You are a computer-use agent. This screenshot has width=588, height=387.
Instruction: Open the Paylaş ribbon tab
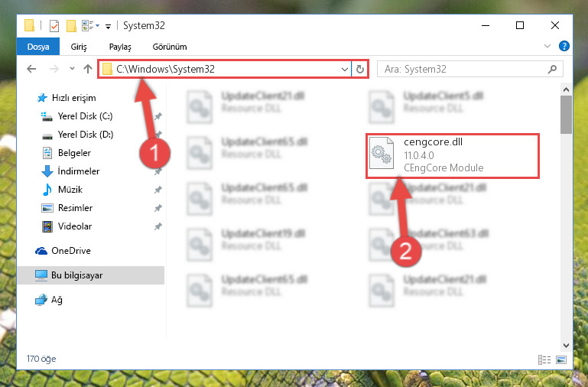(x=120, y=47)
